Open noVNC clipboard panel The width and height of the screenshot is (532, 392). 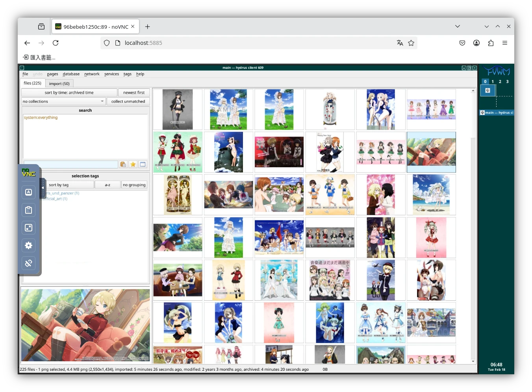[x=29, y=210]
